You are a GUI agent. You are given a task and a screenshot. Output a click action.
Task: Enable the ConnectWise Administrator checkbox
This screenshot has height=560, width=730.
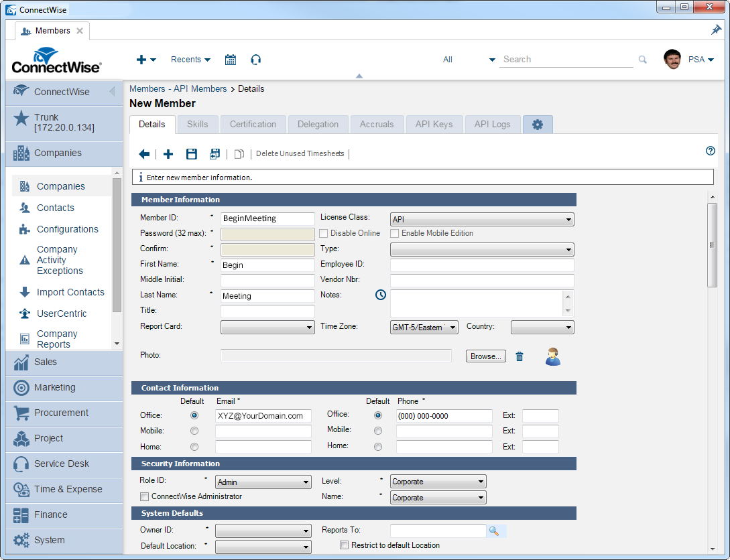[x=144, y=496]
